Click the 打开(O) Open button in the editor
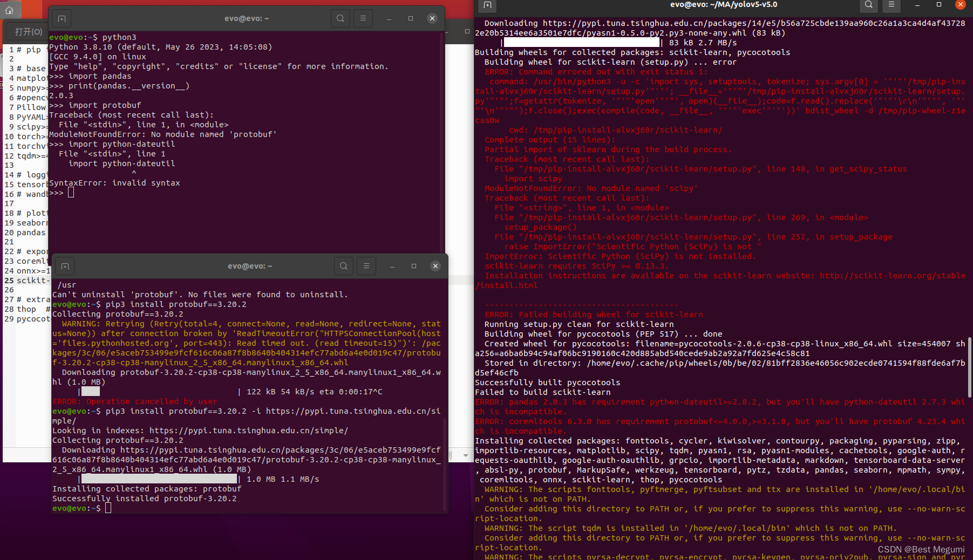973x560 pixels. (25, 31)
